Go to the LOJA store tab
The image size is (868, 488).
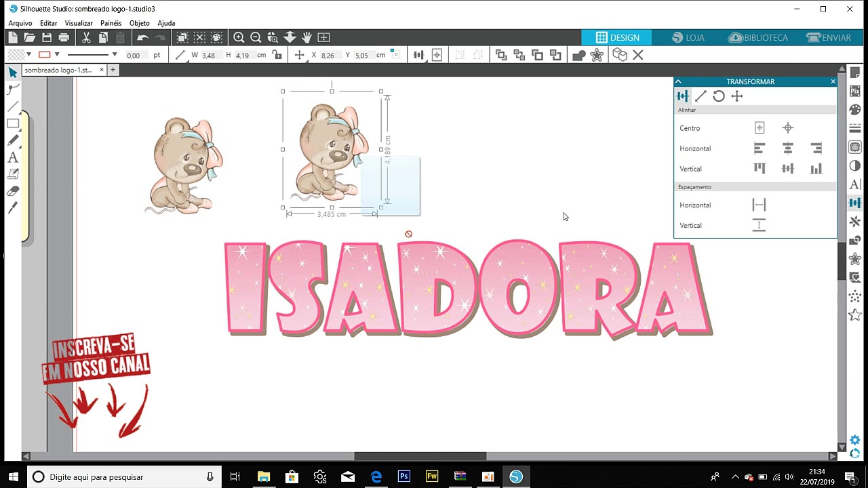point(688,38)
